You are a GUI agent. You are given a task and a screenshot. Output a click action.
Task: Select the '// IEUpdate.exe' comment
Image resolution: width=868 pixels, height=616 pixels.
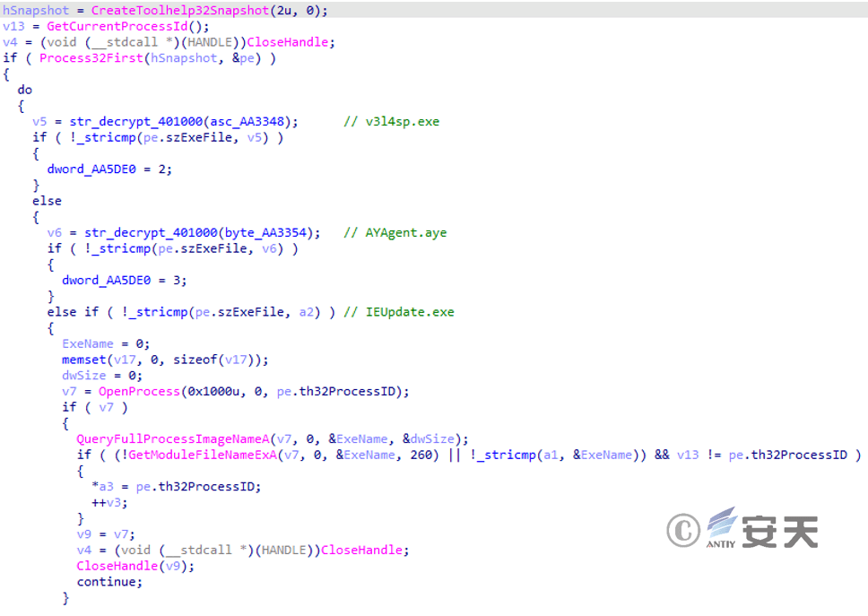pyautogui.click(x=398, y=312)
